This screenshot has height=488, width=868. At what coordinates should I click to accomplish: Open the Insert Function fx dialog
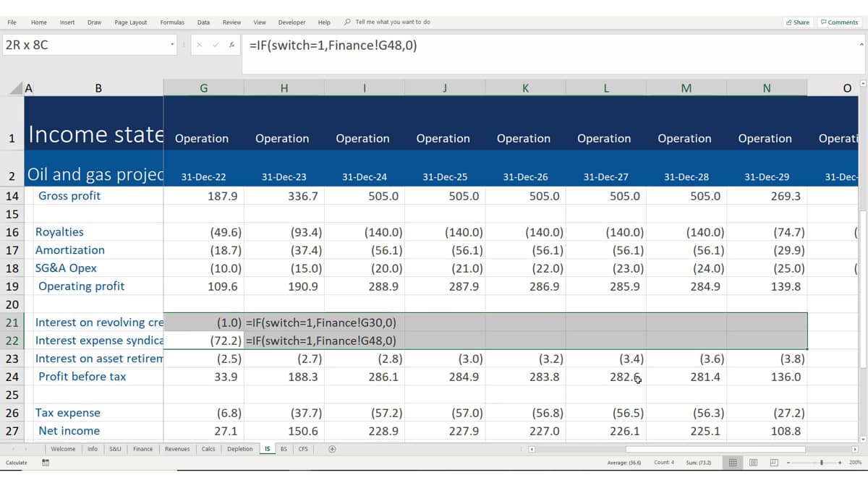tap(231, 45)
